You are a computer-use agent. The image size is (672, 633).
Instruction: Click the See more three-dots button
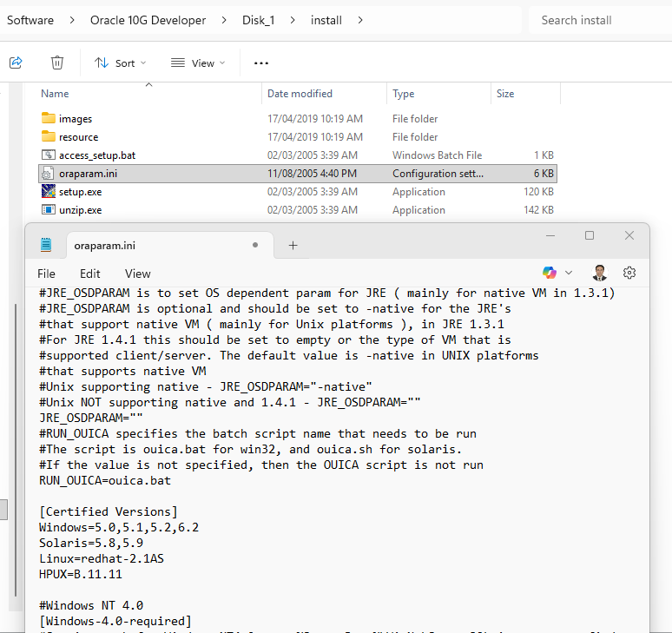coord(261,63)
